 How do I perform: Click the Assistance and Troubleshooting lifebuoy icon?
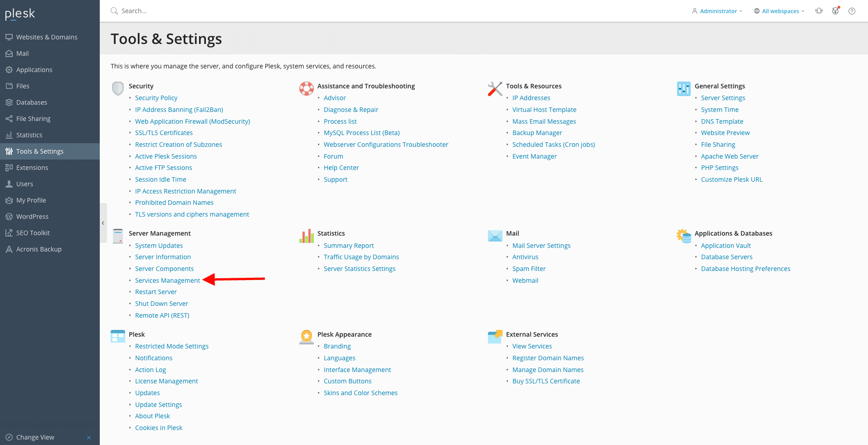[307, 88]
